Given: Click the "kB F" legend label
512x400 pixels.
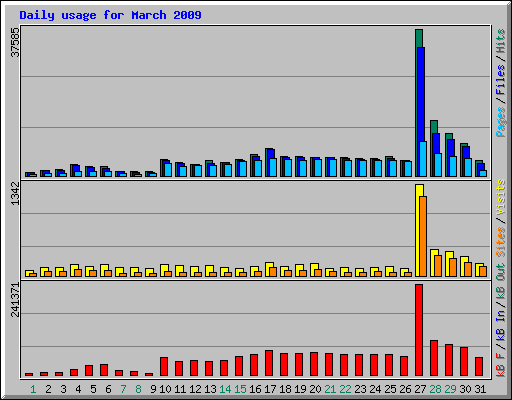Looking at the screenshot, I should point(500,364).
